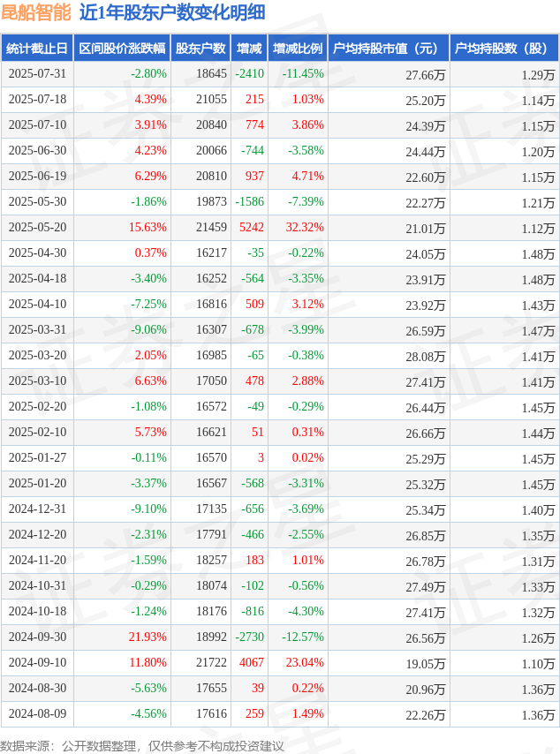Click the 昆船智能 title text

coord(36,12)
